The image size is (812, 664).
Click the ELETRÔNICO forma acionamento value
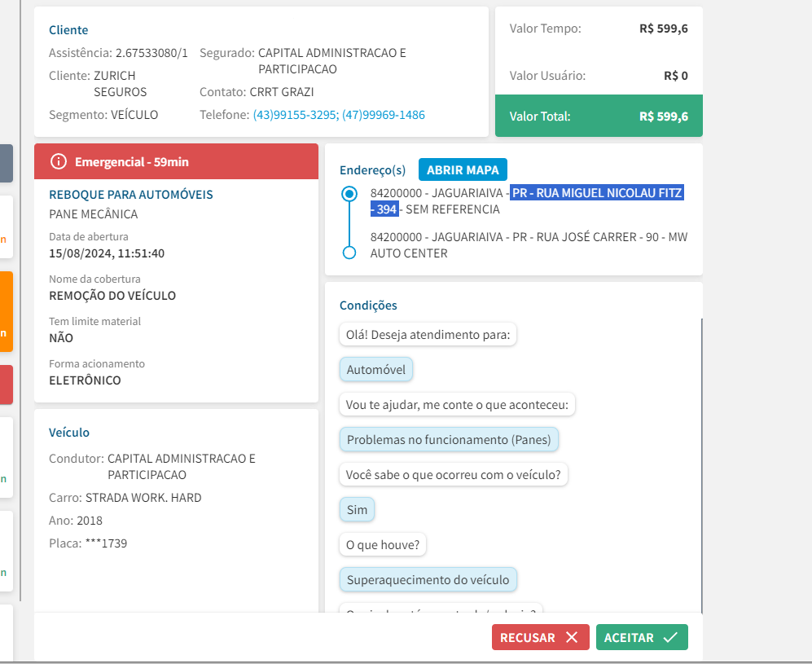click(85, 380)
